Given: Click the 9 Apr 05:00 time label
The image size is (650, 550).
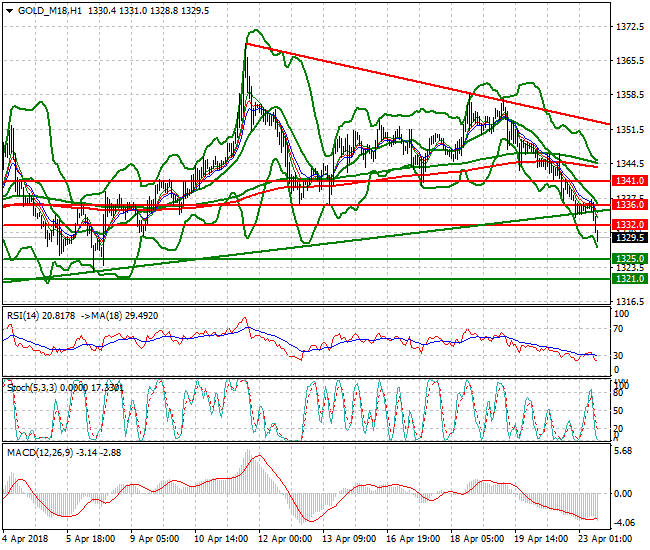Looking at the screenshot, I should pos(154,539).
